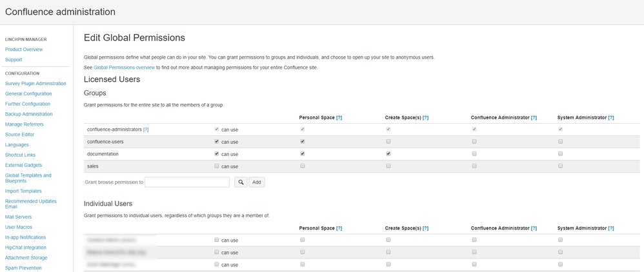Select the sales group name

(93, 166)
